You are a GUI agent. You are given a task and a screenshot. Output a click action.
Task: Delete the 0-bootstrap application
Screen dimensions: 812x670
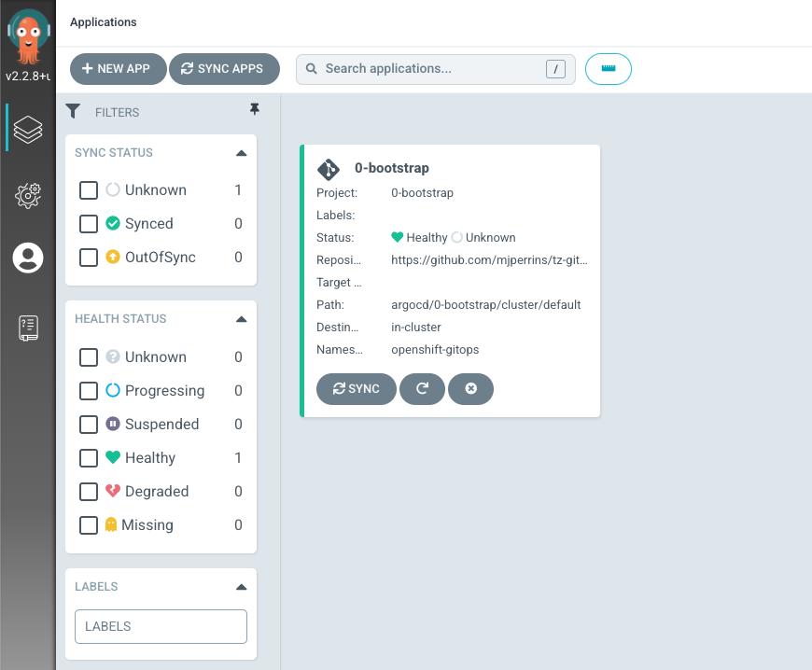[470, 389]
